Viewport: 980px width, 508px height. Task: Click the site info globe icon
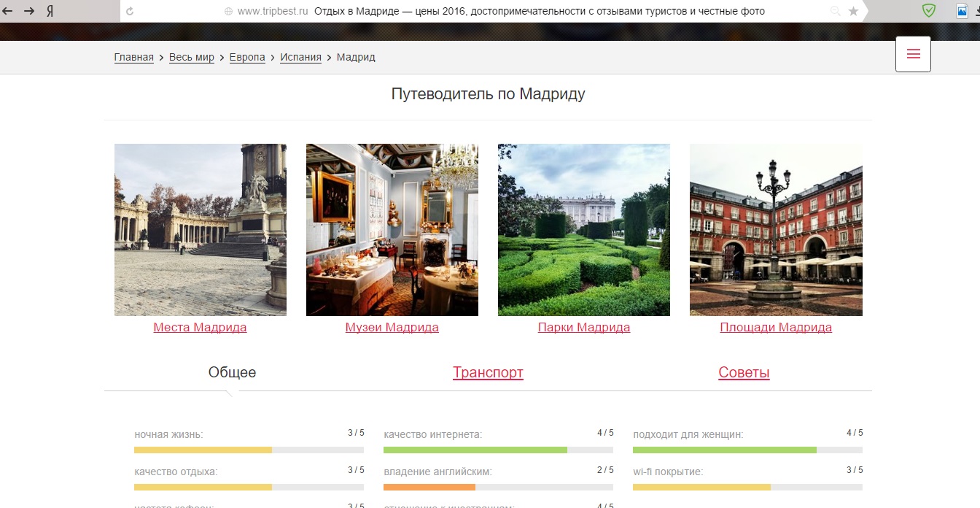click(x=228, y=11)
